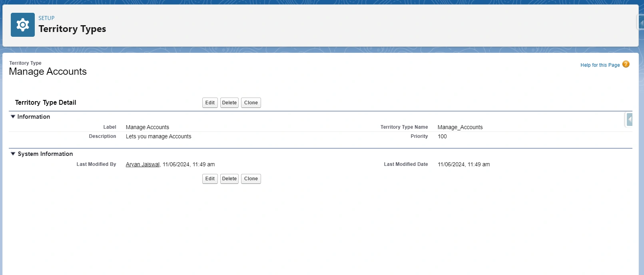This screenshot has height=275, width=644.
Task: Open the sidebar arrow handle beside Information section
Action: (629, 120)
